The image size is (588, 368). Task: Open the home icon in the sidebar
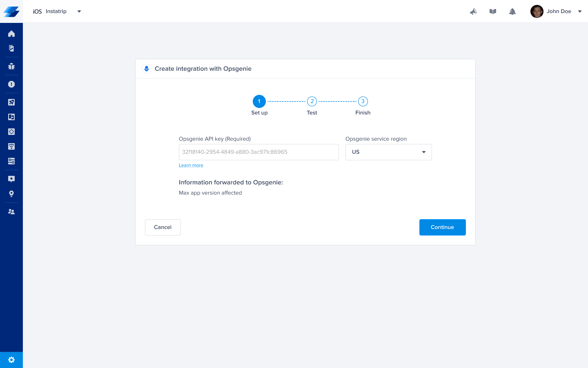tap(11, 34)
